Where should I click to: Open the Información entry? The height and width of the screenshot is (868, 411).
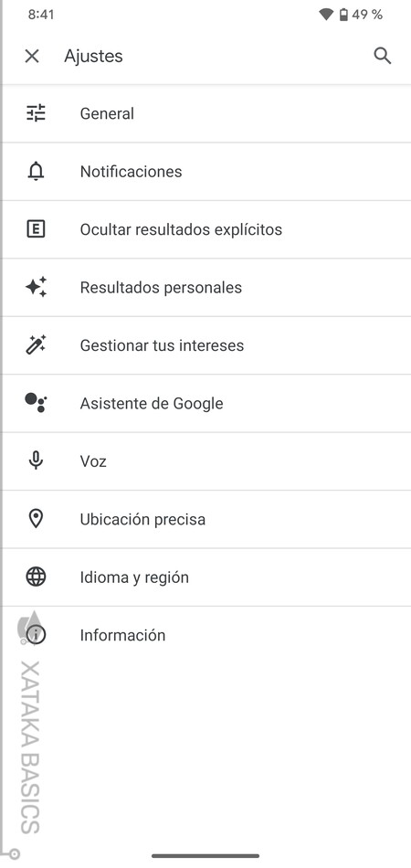205,635
